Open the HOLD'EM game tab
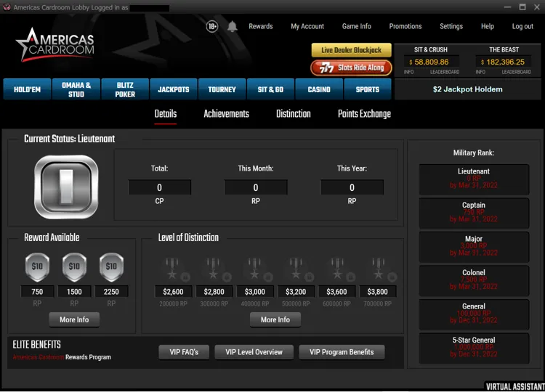The image size is (545, 392). 27,89
